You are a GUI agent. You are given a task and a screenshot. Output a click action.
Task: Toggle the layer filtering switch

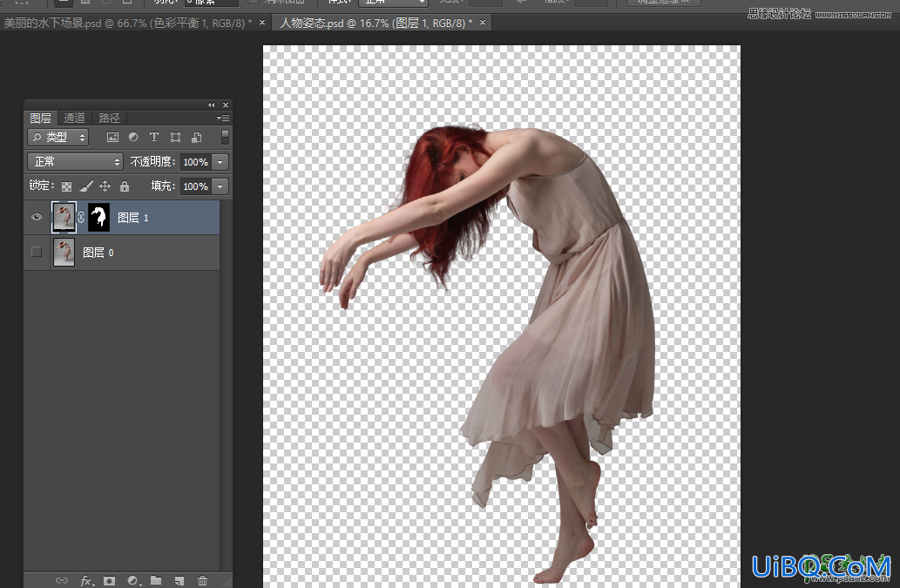225,137
